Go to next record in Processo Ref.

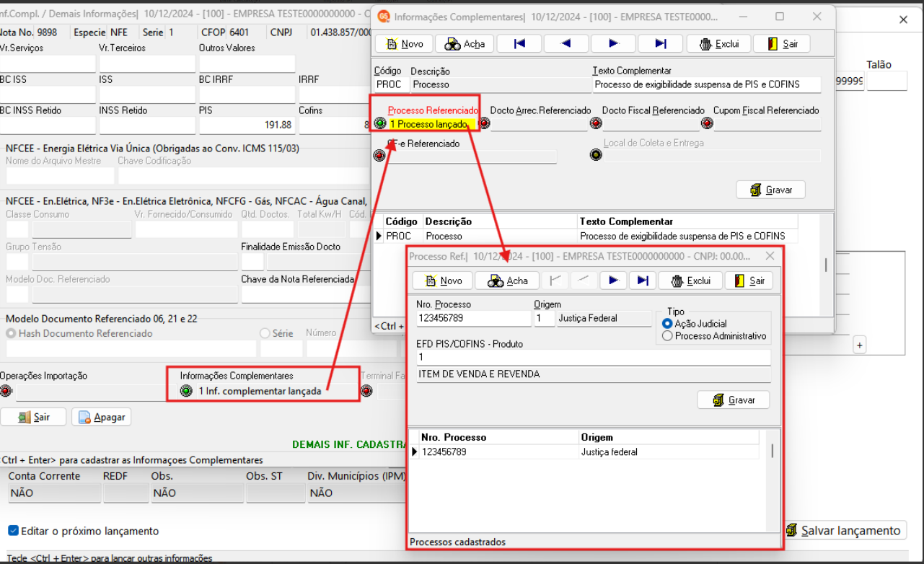612,281
